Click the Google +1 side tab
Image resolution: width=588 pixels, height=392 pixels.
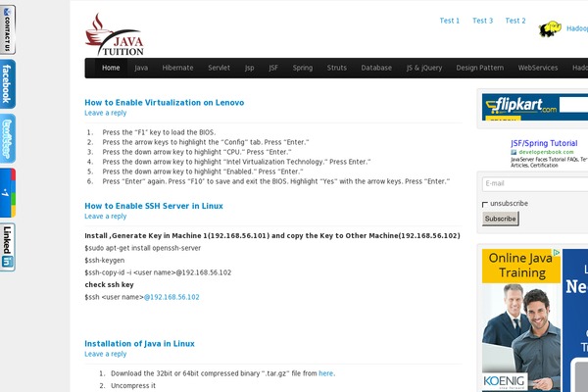click(x=8, y=193)
